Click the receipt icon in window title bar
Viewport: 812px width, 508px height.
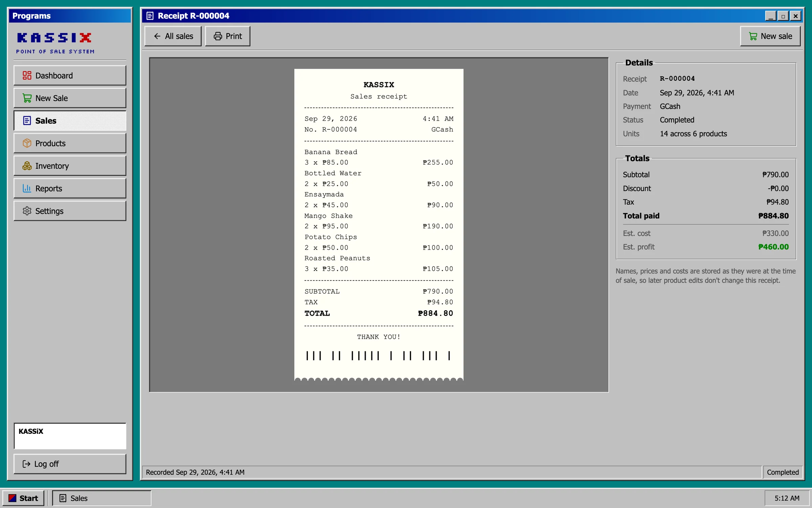[150, 16]
